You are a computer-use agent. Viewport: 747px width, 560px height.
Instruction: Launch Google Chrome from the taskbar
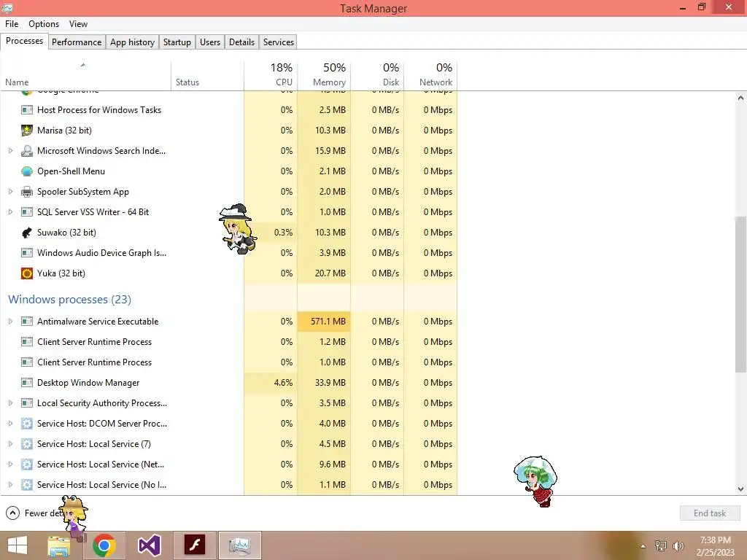click(x=104, y=545)
